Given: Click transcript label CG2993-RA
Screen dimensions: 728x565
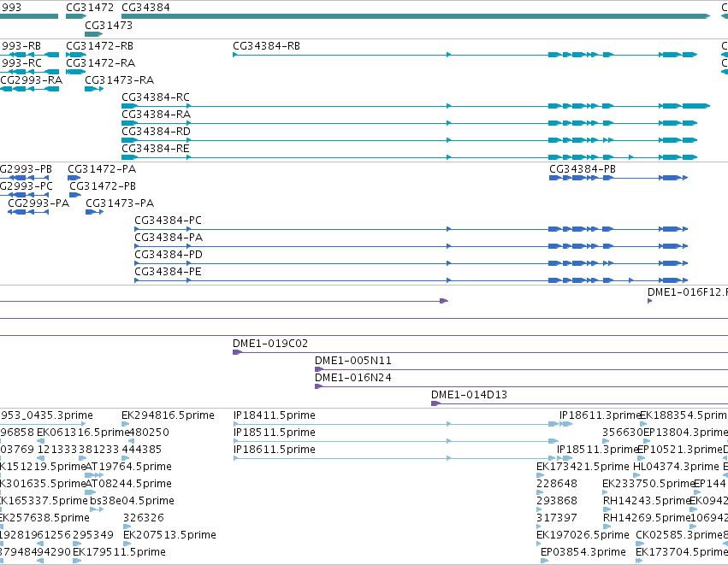Looking at the screenshot, I should coord(31,80).
